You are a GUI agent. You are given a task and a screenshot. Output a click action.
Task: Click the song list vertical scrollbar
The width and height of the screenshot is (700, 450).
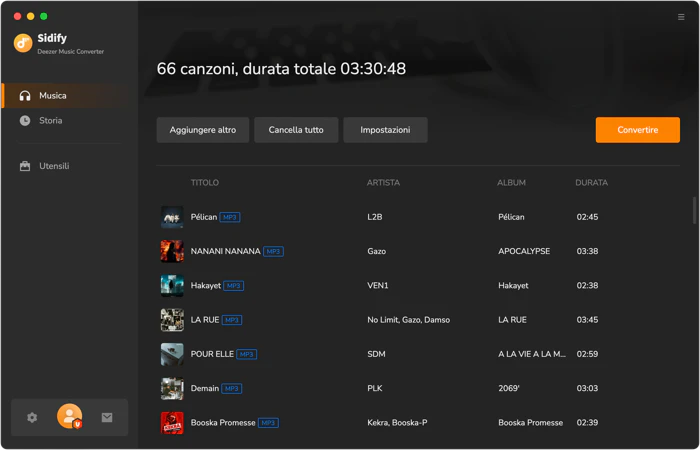point(694,210)
